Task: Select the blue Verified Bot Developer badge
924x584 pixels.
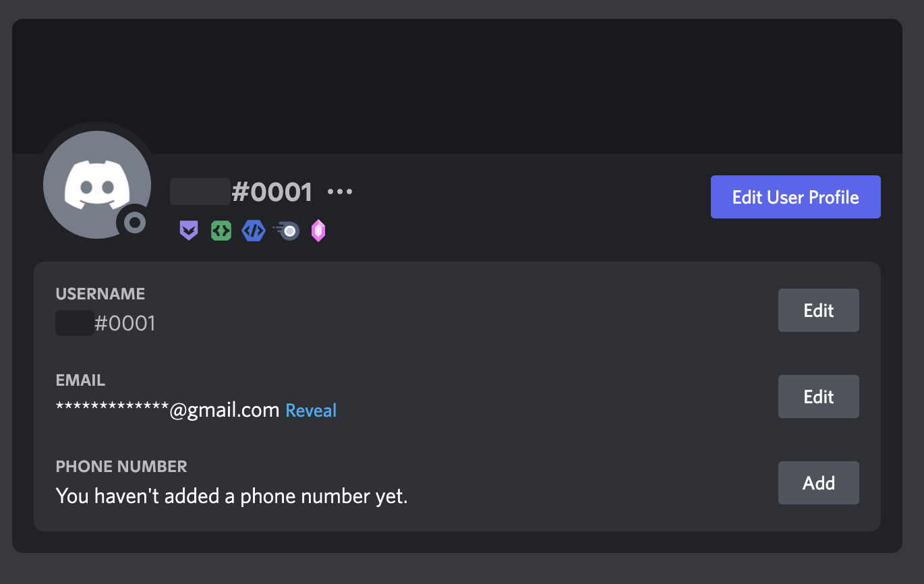Action: (x=254, y=231)
